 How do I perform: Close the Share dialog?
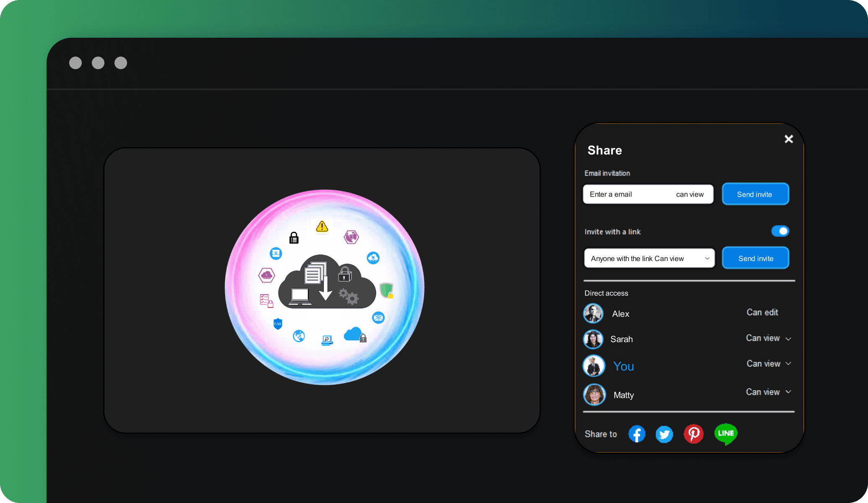(789, 139)
